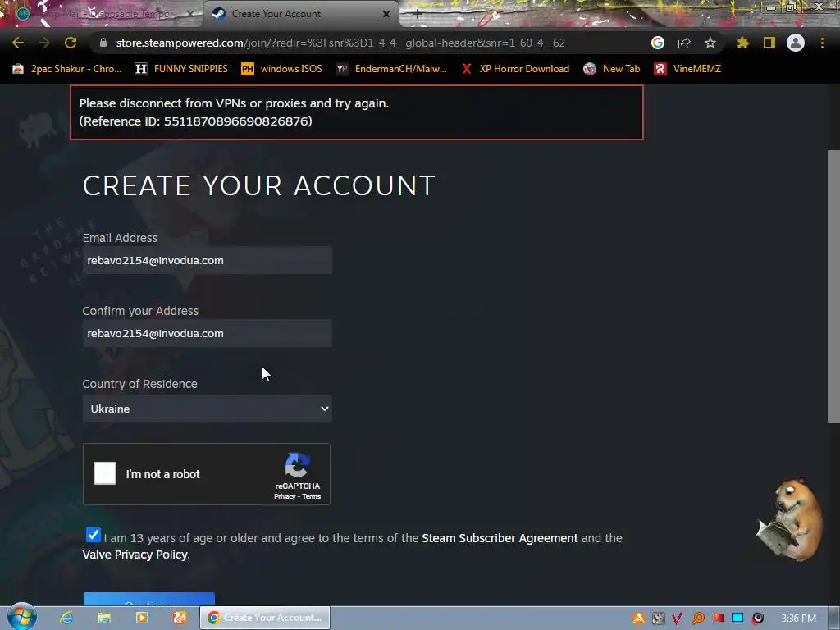Bookmark this page with the star
840x630 pixels.
710,43
